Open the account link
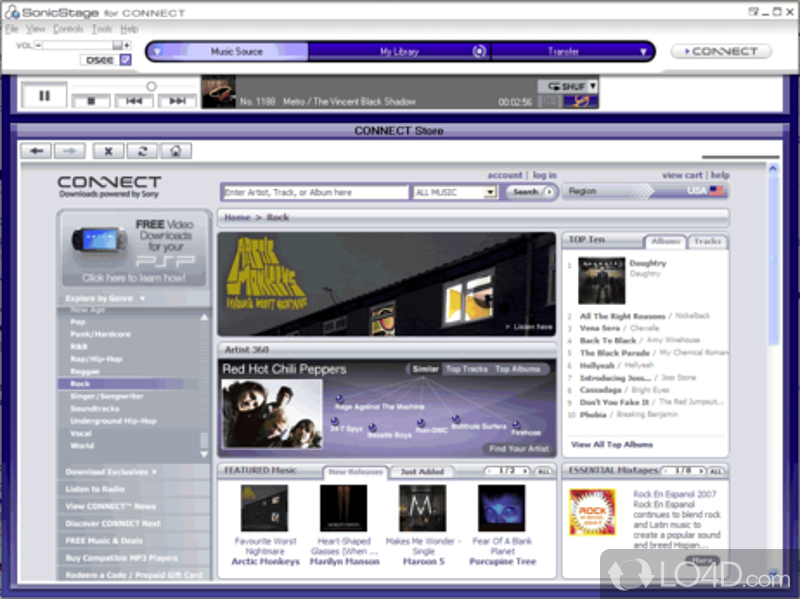 (x=505, y=175)
